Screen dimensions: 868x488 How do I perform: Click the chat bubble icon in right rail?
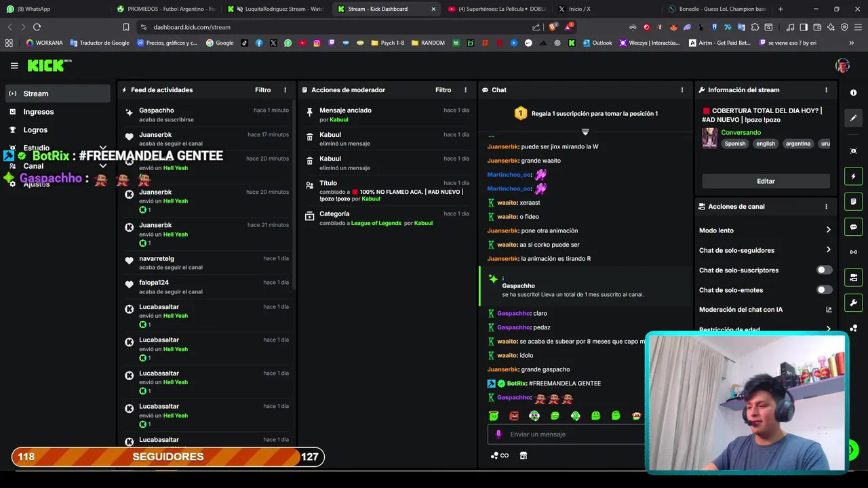pyautogui.click(x=853, y=227)
